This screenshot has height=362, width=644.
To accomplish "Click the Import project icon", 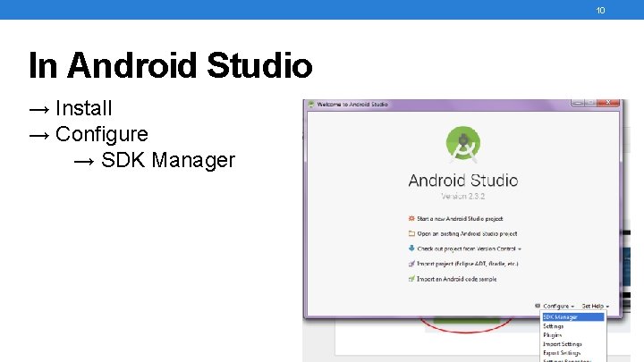I will point(411,264).
